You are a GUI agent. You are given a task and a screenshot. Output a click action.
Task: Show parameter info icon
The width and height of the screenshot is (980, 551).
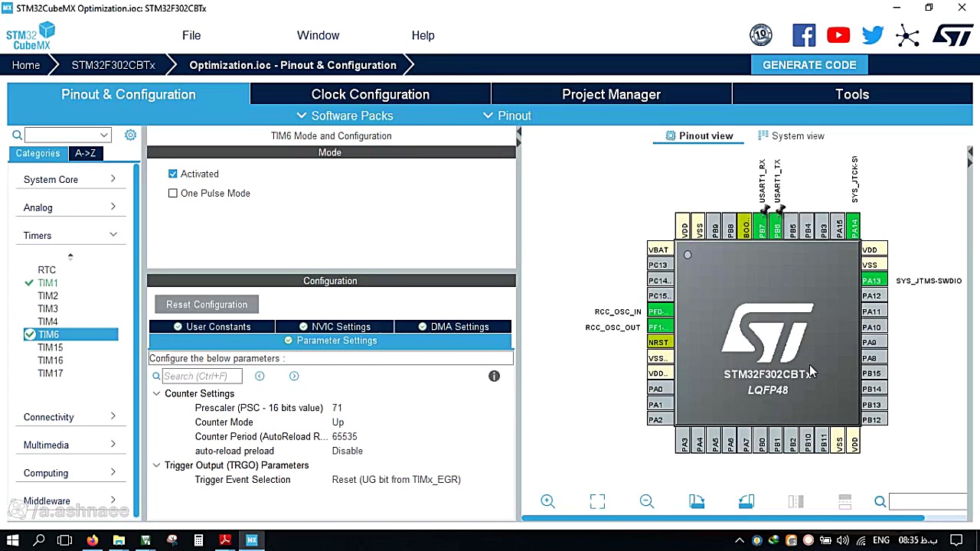pos(494,376)
